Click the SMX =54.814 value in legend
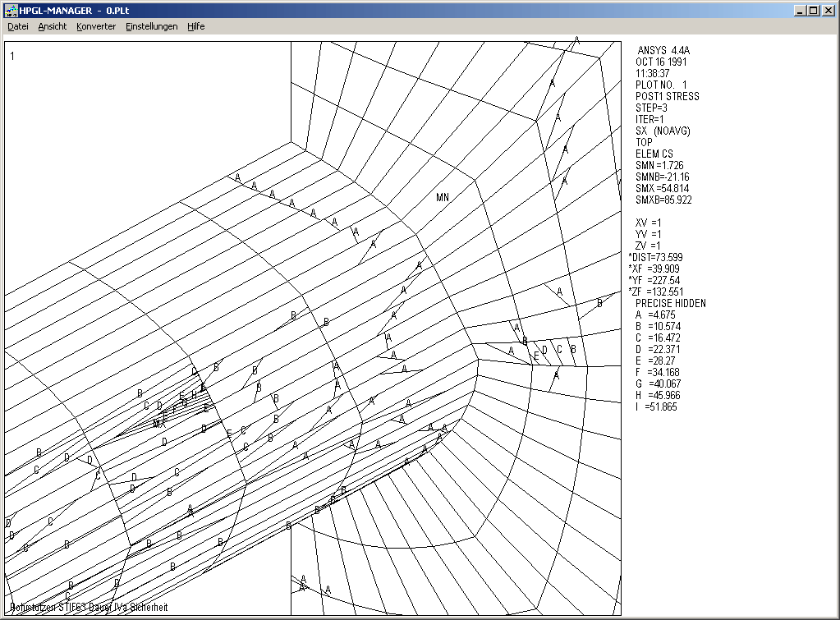 (x=663, y=188)
